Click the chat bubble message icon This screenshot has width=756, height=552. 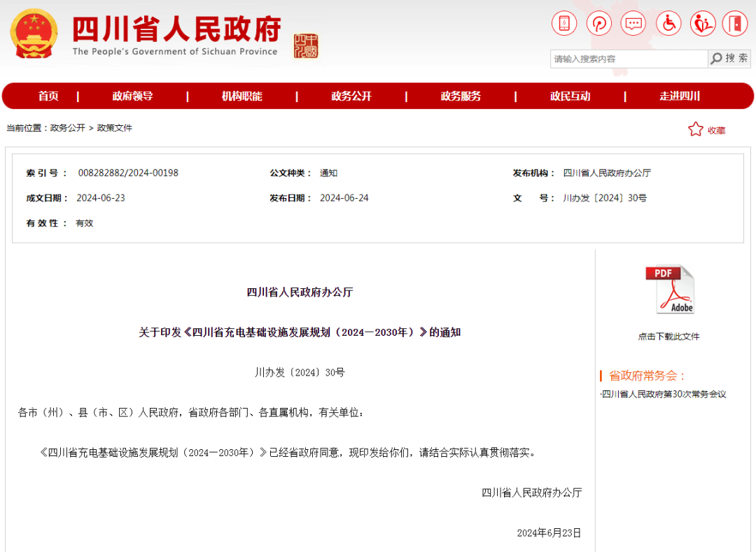coord(633,24)
